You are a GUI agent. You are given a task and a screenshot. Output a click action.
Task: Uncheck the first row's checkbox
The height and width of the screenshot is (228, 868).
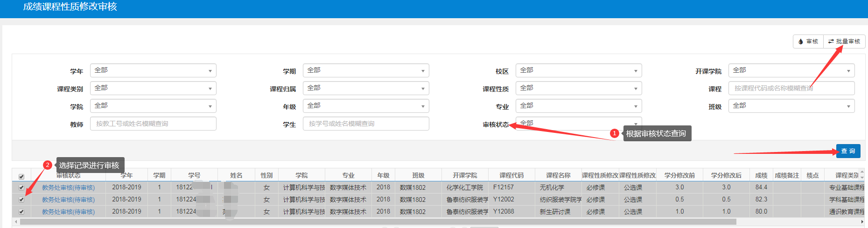[x=21, y=187]
